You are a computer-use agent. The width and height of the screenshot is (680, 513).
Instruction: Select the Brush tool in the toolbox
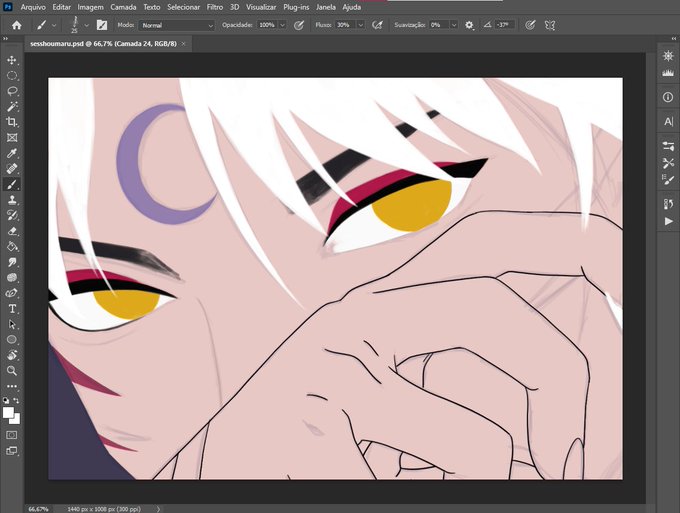pyautogui.click(x=12, y=185)
